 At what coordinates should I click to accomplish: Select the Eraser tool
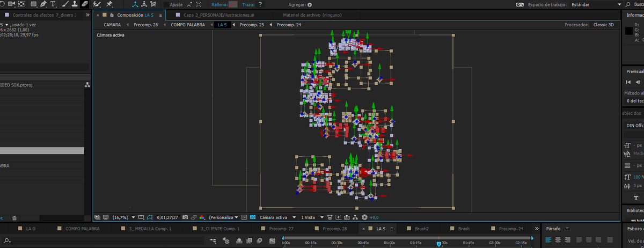(x=84, y=4)
